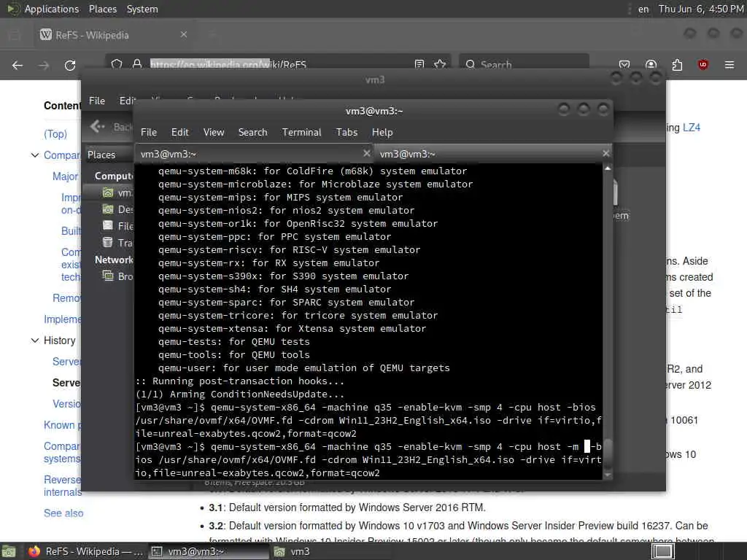Click the en keyboard layout indicator
This screenshot has width=747, height=560.
pyautogui.click(x=643, y=9)
